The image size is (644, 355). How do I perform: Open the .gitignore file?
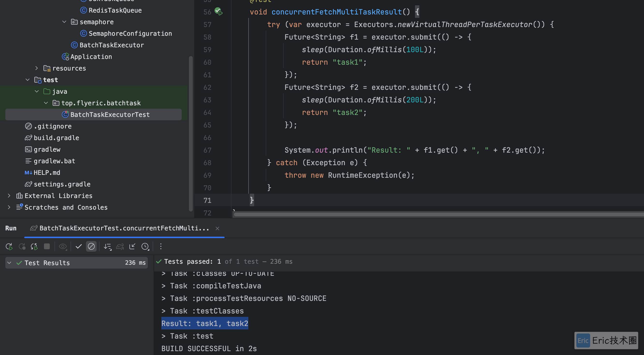[x=53, y=126]
